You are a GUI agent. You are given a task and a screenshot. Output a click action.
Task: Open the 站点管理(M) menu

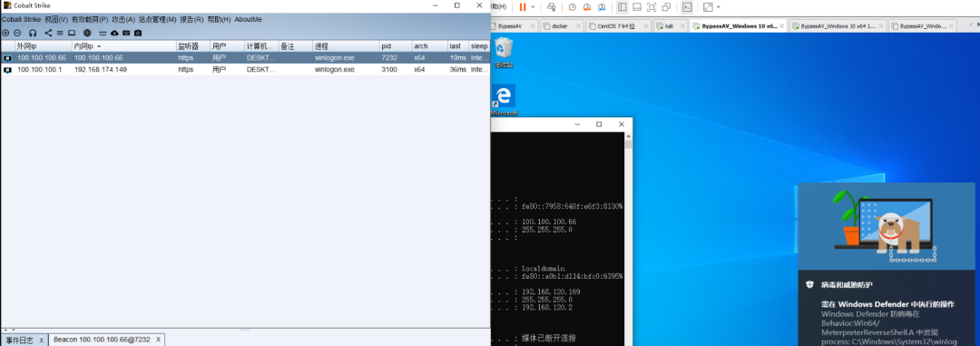(x=158, y=19)
